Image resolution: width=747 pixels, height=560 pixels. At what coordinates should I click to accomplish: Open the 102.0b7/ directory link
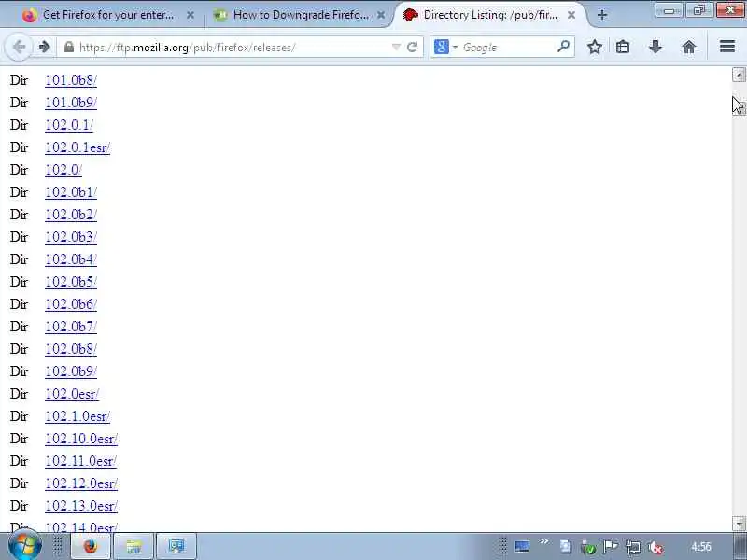point(71,326)
